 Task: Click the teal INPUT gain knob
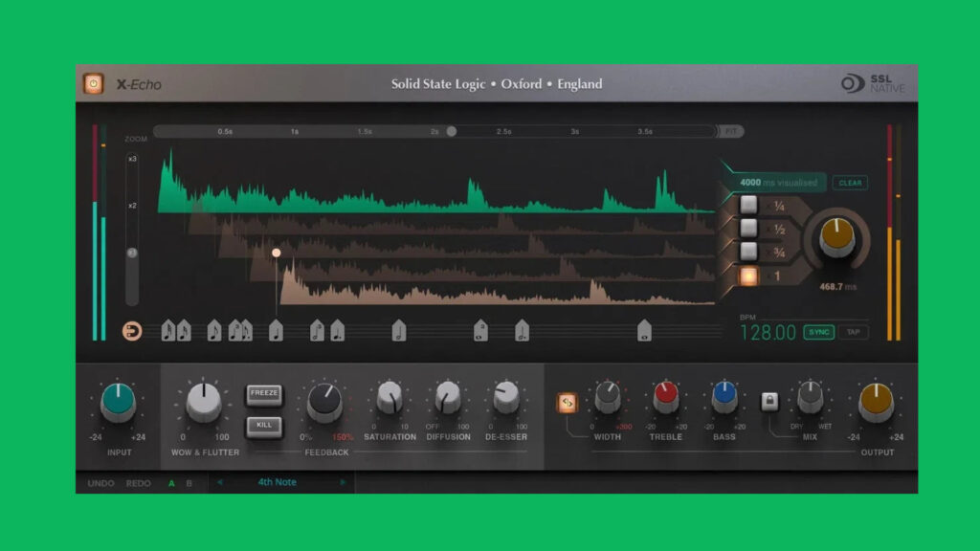tap(118, 402)
